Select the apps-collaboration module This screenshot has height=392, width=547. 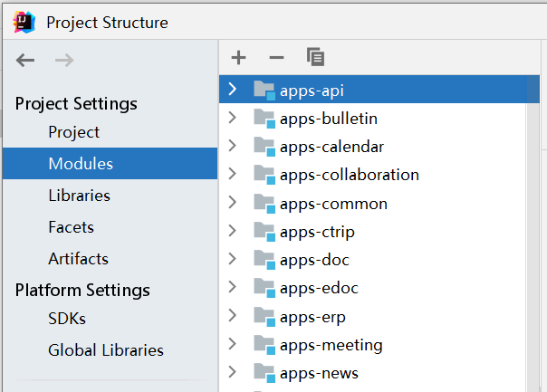coord(349,175)
